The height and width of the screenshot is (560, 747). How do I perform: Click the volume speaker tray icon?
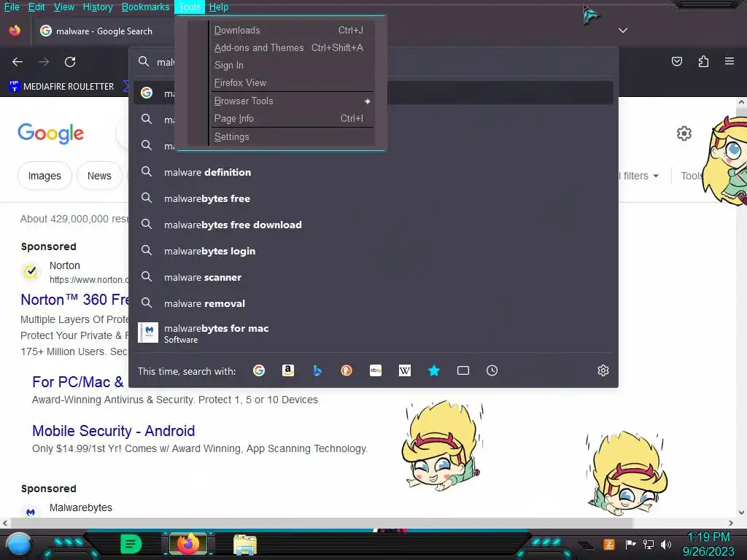pos(666,544)
